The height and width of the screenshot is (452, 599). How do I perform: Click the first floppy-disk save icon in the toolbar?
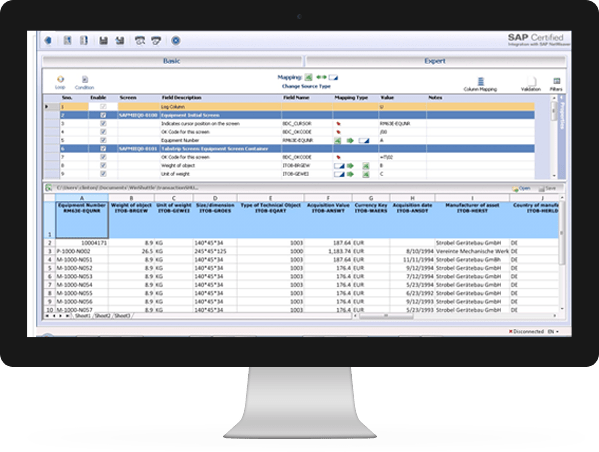click(x=103, y=41)
